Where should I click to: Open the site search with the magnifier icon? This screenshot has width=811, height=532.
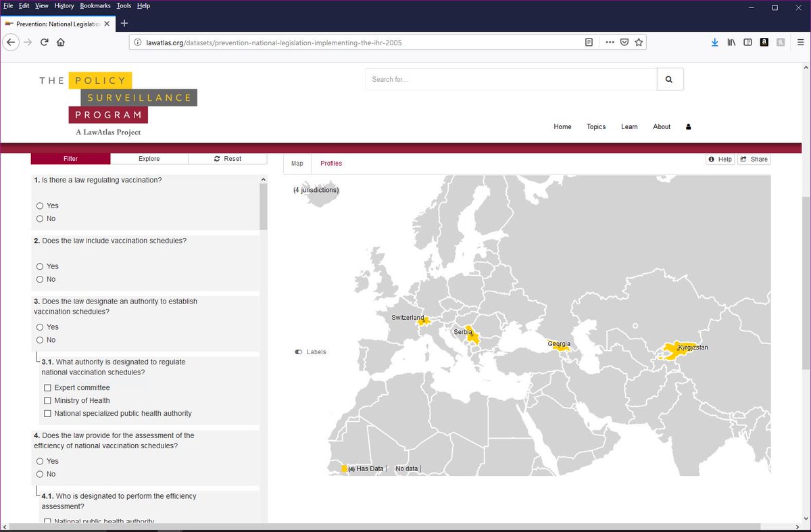[x=670, y=79]
